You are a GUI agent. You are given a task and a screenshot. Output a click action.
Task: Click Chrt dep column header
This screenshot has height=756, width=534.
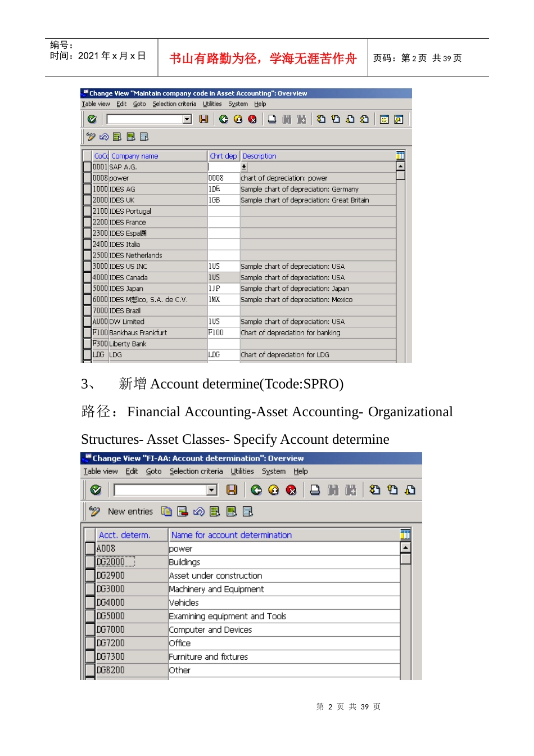(x=224, y=156)
